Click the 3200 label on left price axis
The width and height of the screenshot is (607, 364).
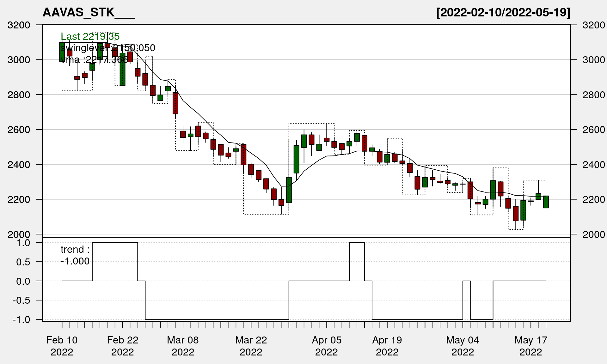(x=19, y=25)
